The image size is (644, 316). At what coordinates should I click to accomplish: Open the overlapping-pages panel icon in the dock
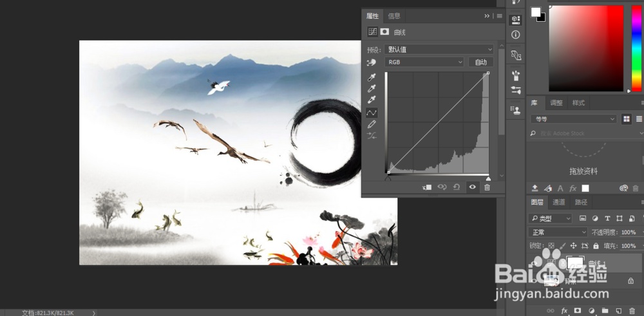point(515,55)
